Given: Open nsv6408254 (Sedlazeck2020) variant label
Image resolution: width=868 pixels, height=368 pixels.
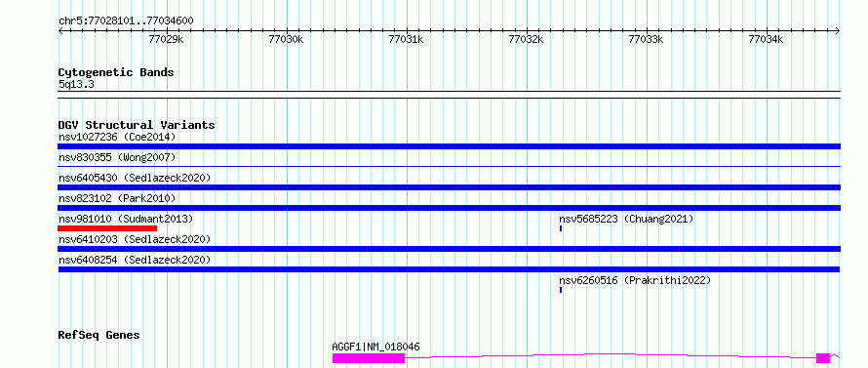Looking at the screenshot, I should (135, 260).
